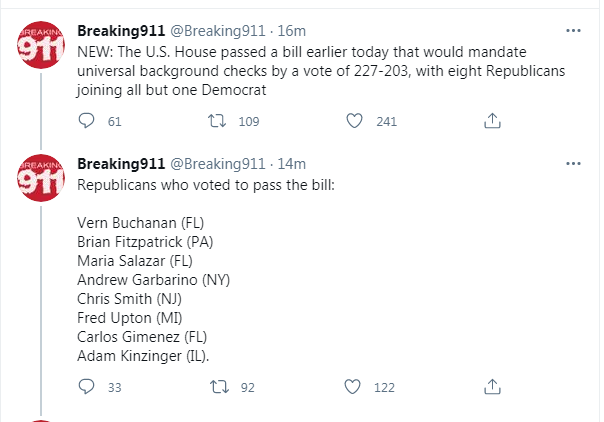Share the Republicans who voted tweet

[492, 387]
